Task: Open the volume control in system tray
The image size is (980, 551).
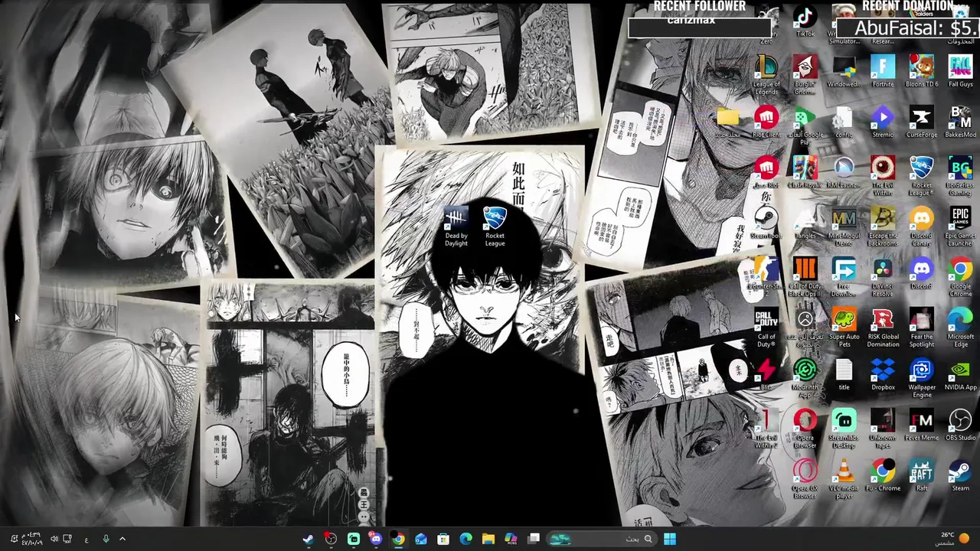Action: [54, 539]
